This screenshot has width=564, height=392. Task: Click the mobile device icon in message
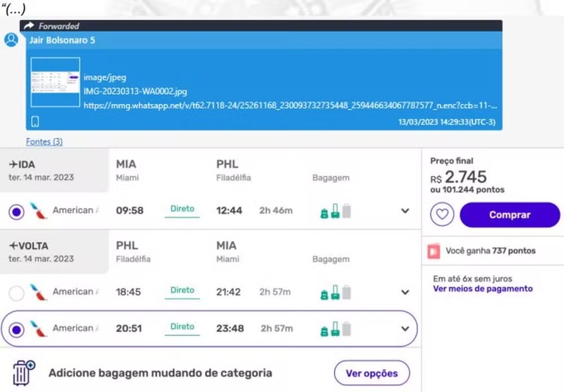point(35,121)
